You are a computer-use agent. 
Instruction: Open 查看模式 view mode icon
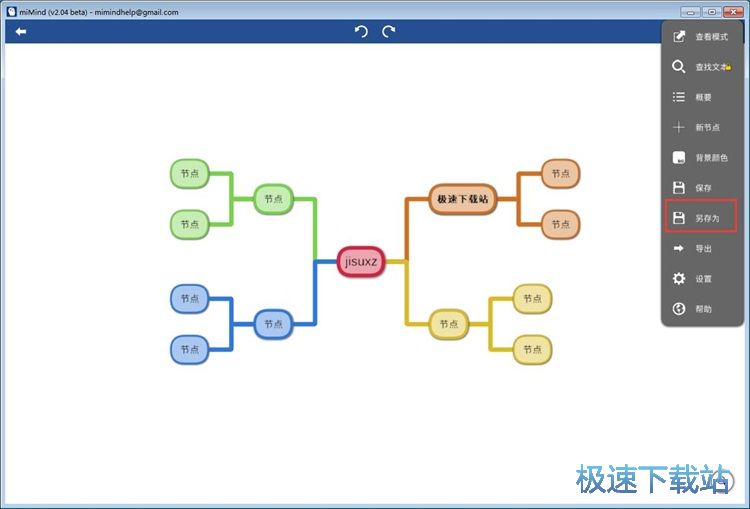pyautogui.click(x=679, y=36)
